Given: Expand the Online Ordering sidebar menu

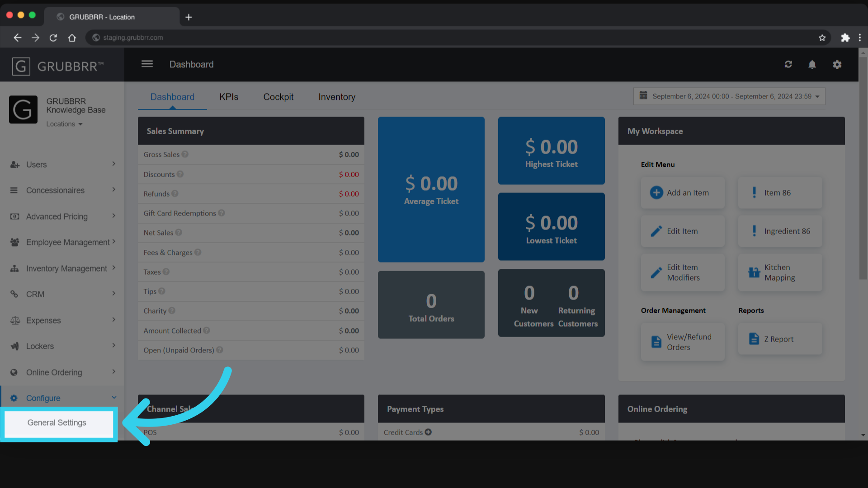Looking at the screenshot, I should pyautogui.click(x=62, y=372).
